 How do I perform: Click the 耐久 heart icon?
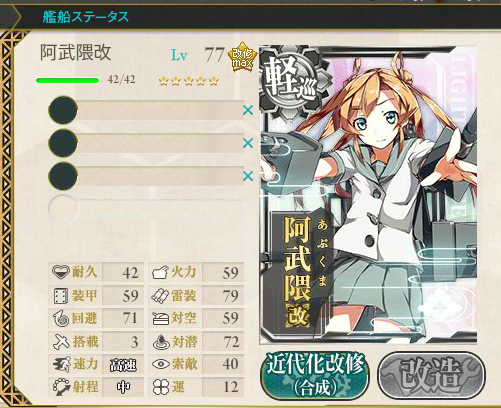pyautogui.click(x=61, y=272)
